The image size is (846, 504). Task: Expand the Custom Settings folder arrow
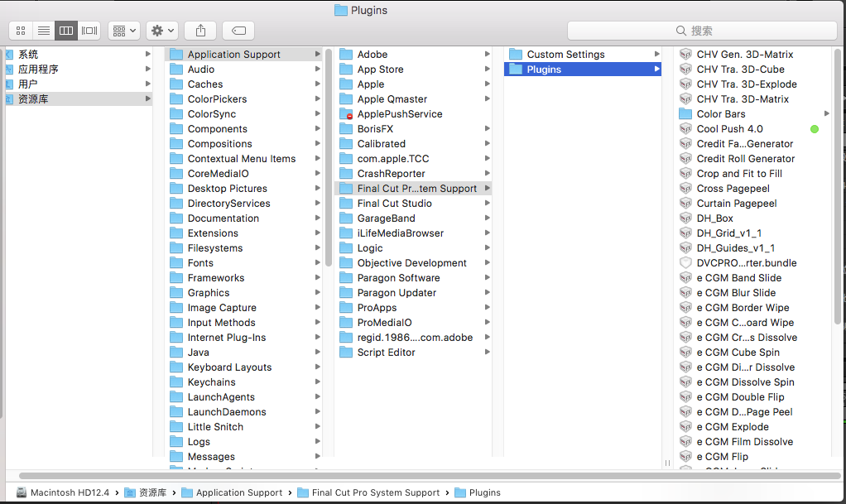tap(656, 54)
